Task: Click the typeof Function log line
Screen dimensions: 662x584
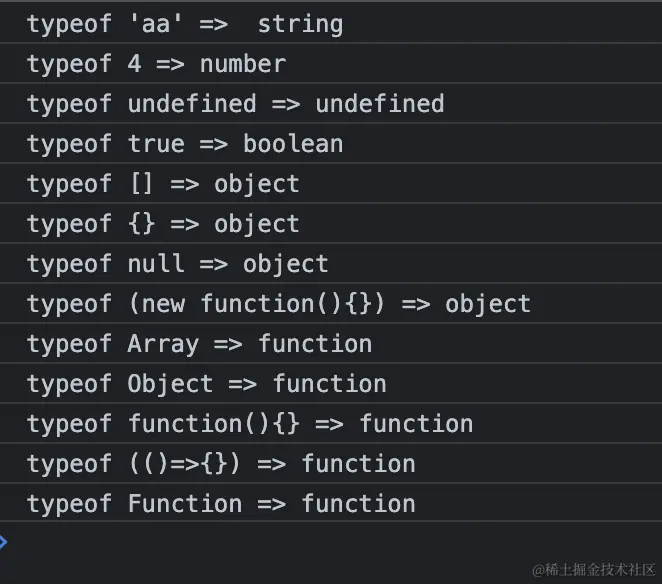Action: pyautogui.click(x=220, y=504)
